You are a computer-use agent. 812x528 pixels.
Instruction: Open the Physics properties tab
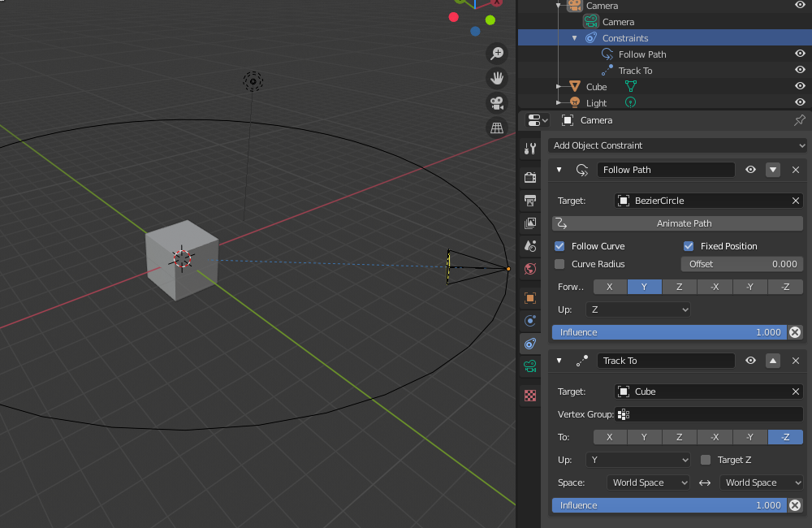[529, 321]
